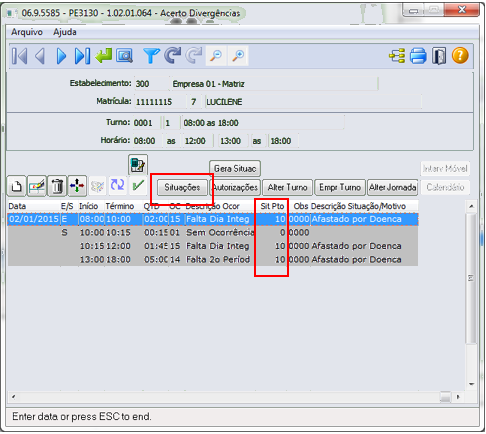
Task: Select the Falta 2o Períod row
Action: [x=213, y=259]
